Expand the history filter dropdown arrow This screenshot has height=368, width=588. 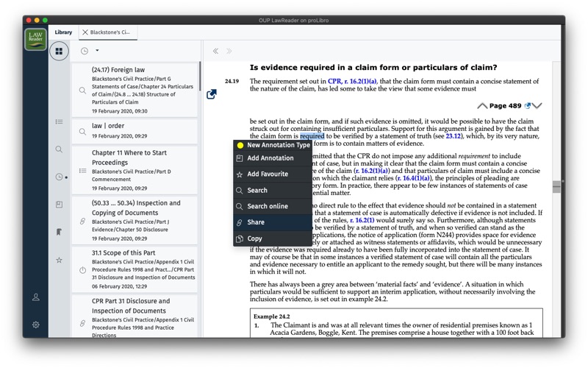pyautogui.click(x=97, y=50)
